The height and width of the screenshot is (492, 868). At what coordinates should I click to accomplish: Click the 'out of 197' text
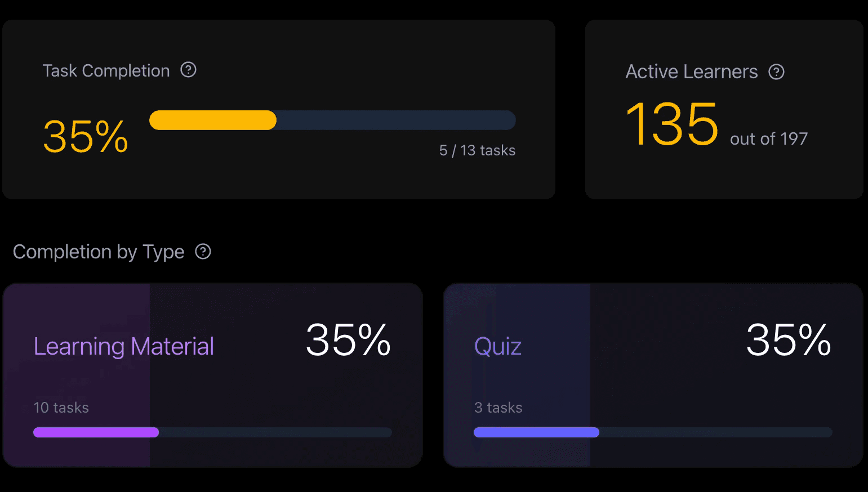(769, 138)
